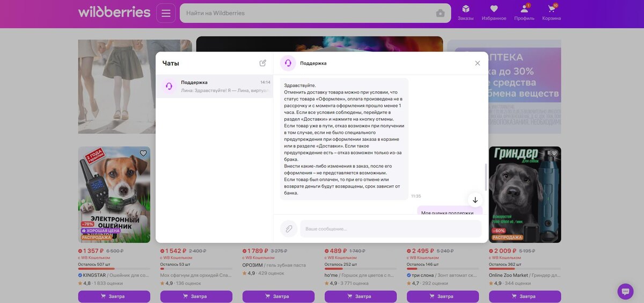Click the chat message scrollbar
The width and height of the screenshot is (644, 303).
click(x=486, y=177)
